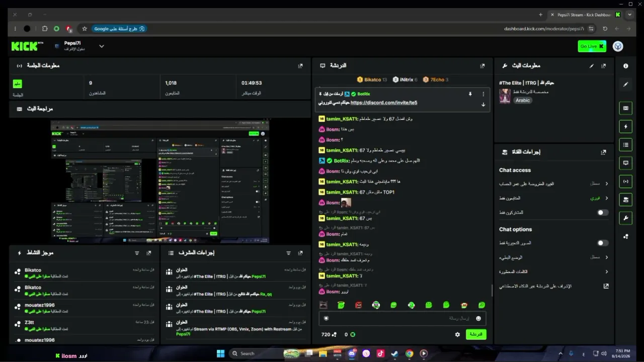Click the 01:49:53 live time value
This screenshot has width=644, height=362.
pos(252,83)
